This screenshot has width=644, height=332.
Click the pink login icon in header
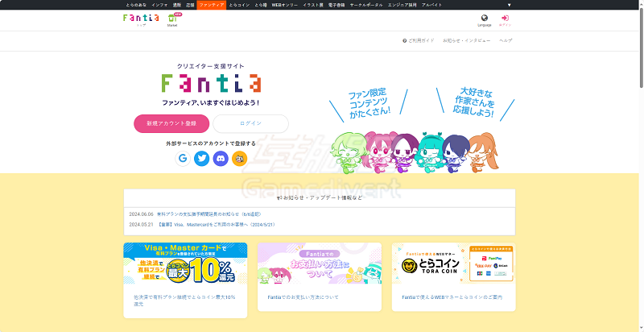pos(505,19)
